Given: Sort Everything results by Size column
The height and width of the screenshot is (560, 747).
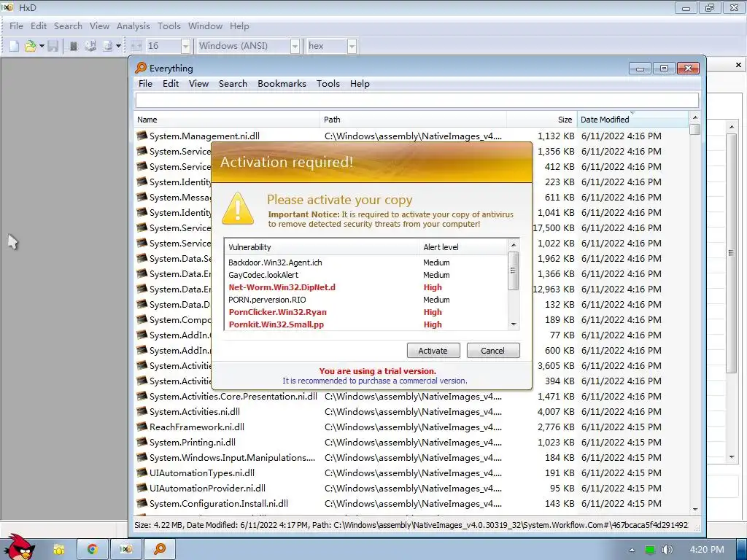Looking at the screenshot, I should coord(542,120).
